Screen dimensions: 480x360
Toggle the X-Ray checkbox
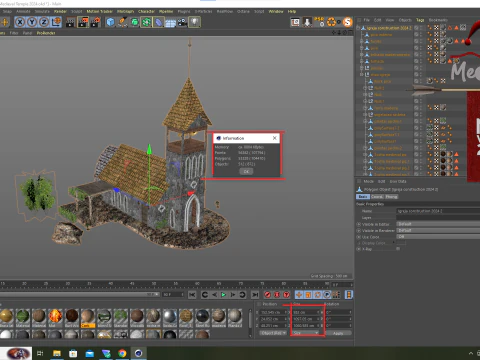(x=398, y=249)
